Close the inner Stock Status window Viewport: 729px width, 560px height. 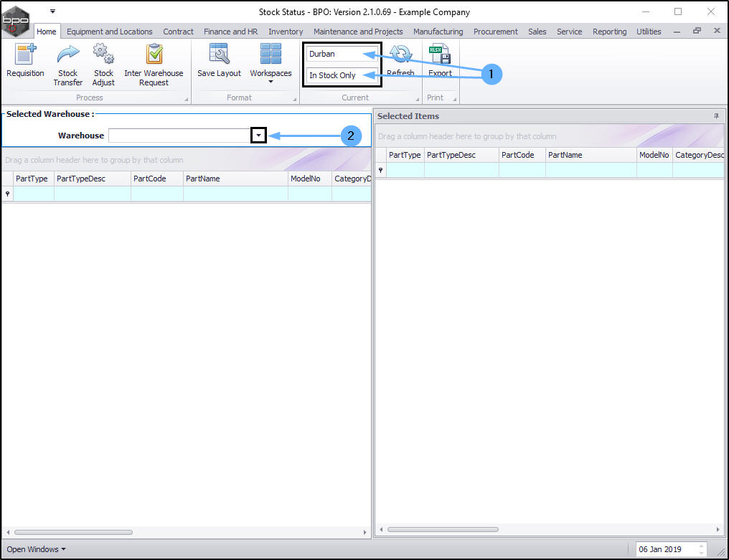click(x=717, y=31)
